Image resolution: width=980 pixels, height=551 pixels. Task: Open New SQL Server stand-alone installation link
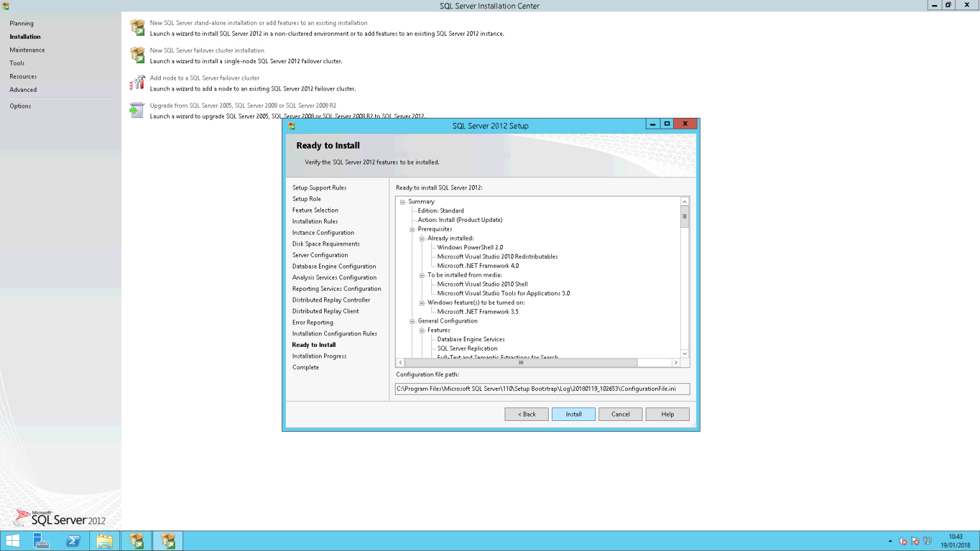(258, 23)
